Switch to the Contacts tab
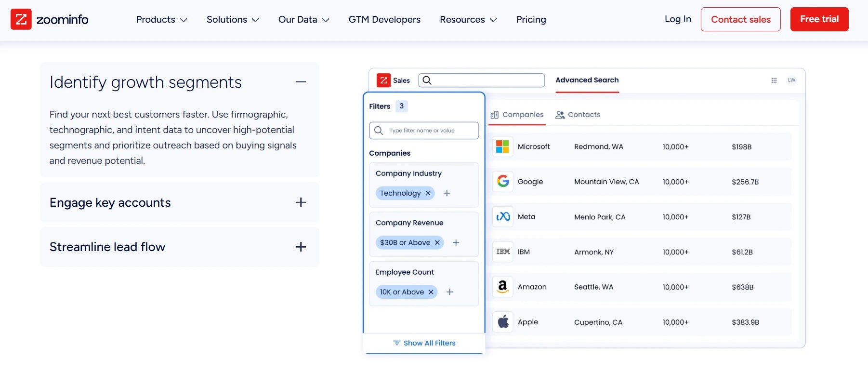Image resolution: width=868 pixels, height=372 pixels. 578,115
